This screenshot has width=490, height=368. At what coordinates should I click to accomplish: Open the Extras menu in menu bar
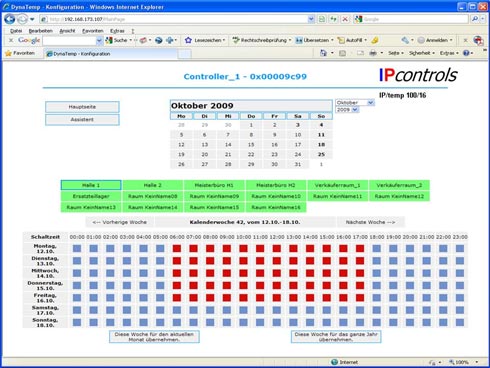click(117, 31)
